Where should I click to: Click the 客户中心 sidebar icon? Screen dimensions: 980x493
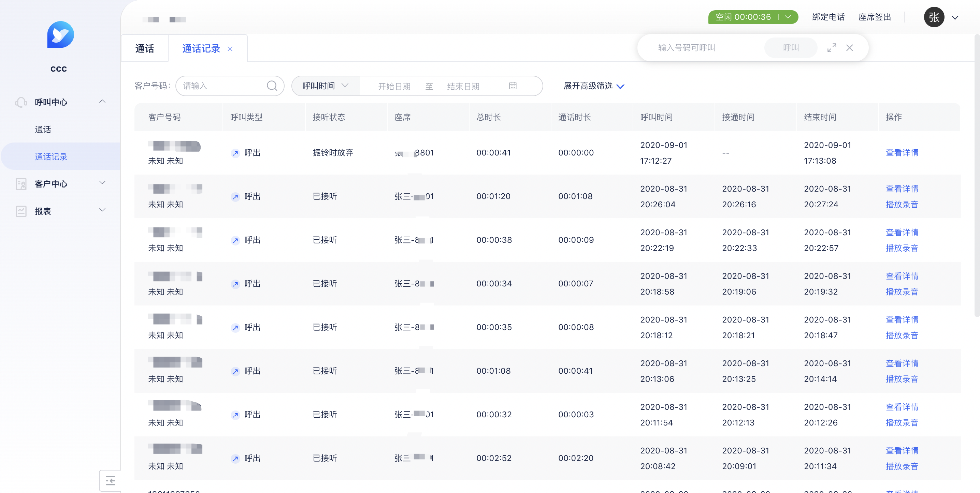21,184
